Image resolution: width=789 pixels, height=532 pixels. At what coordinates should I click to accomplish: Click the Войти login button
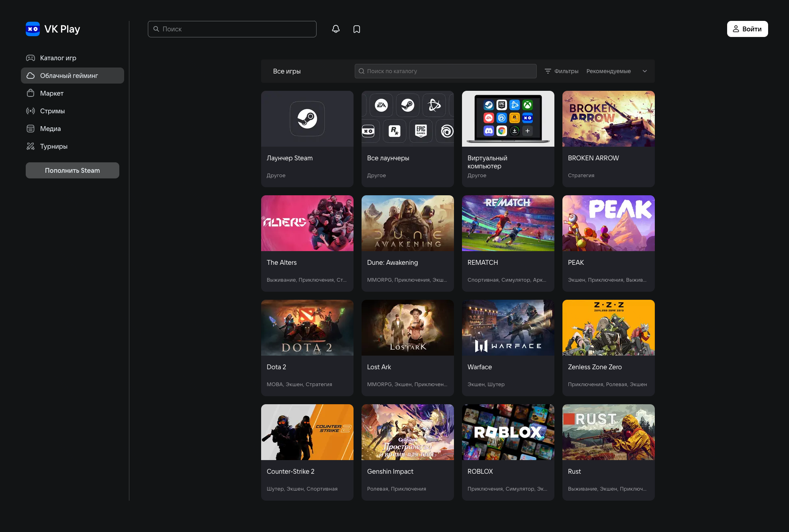coord(747,29)
